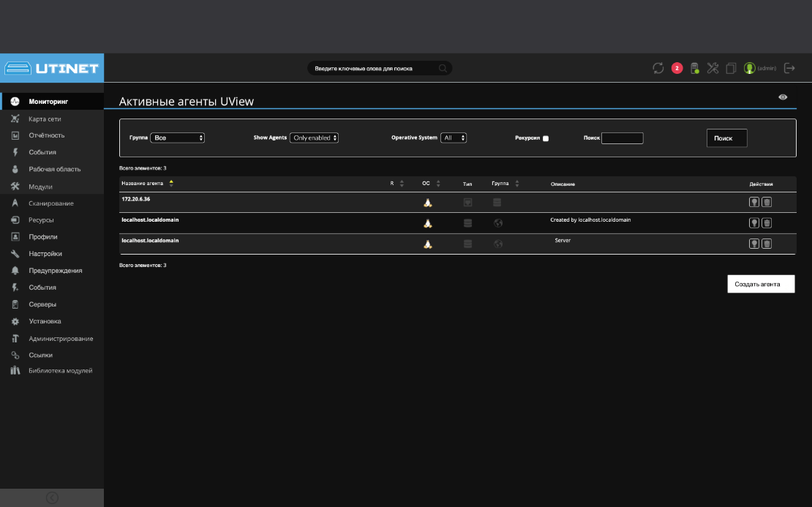The height and width of the screenshot is (507, 812).
Task: Click the Поиск button in filter panel
Action: pos(726,138)
